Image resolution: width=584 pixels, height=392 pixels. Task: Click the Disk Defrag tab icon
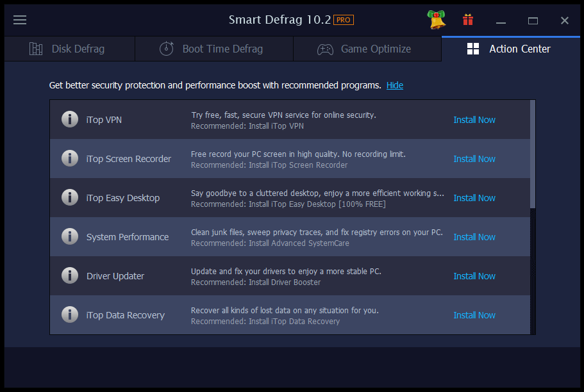(x=36, y=49)
